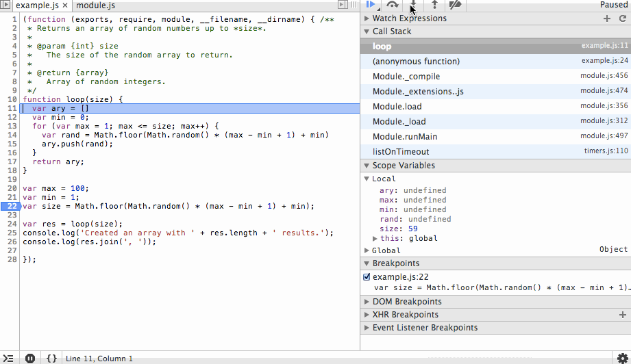Show the console drawer from status bar
Image resolution: width=631 pixels, height=364 pixels.
point(9,358)
